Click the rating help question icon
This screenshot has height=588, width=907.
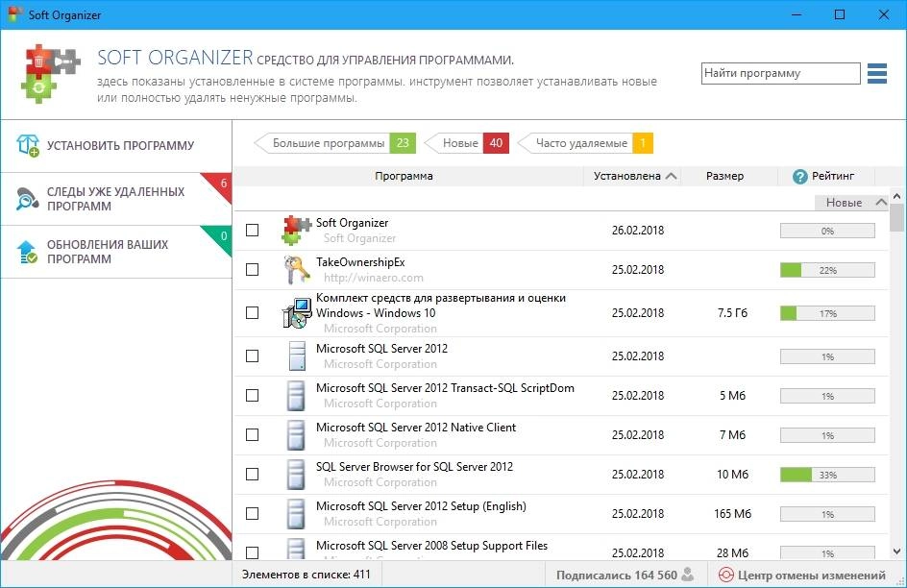pyautogui.click(x=800, y=177)
